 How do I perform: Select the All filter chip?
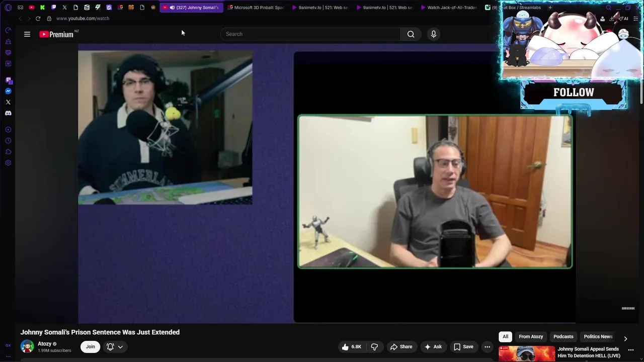pos(505,336)
